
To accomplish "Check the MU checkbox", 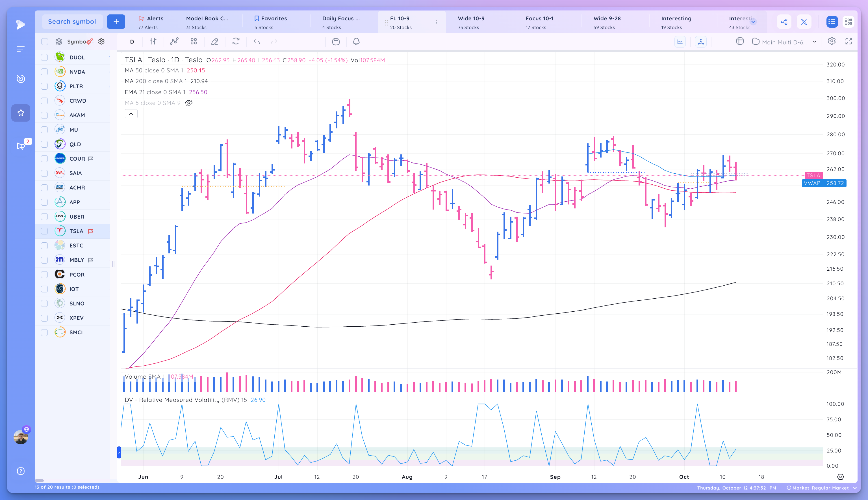I will 44,130.
